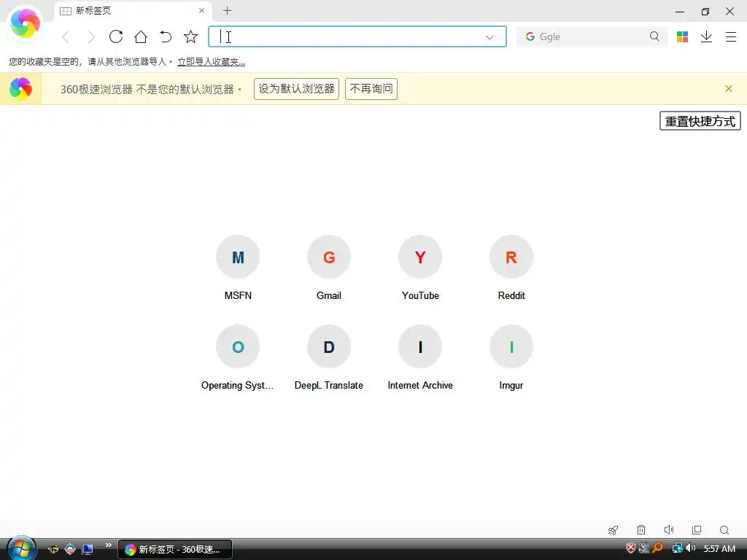Click the rocket accelerator status icon
Image resolution: width=747 pixels, height=560 pixels.
point(613,530)
